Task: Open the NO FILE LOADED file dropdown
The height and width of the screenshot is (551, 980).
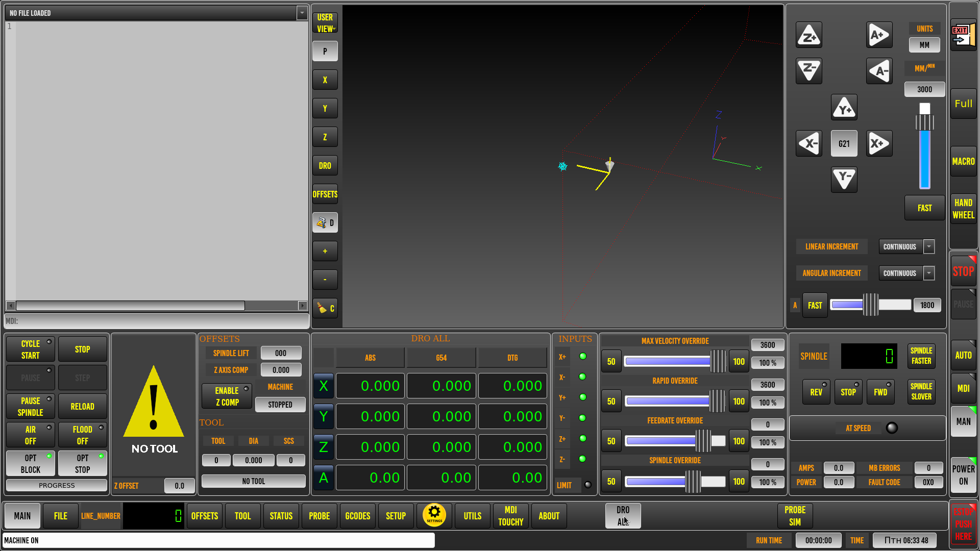Action: click(x=302, y=13)
